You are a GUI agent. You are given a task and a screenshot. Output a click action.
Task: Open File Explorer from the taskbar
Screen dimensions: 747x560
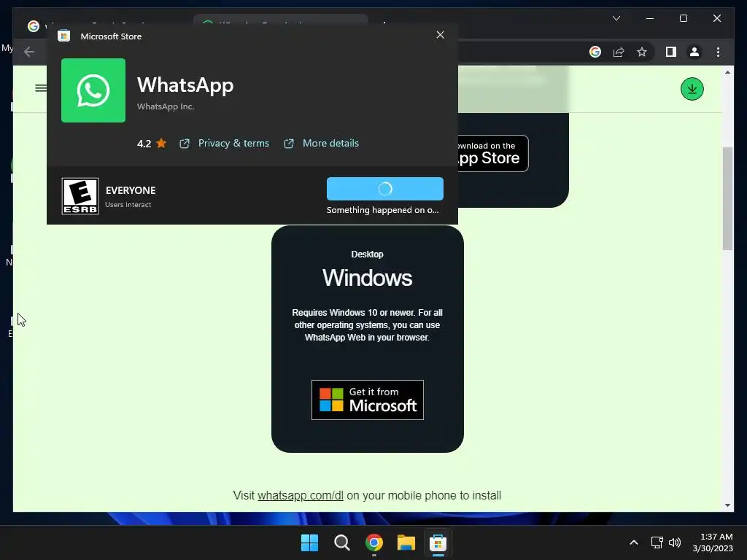(406, 542)
